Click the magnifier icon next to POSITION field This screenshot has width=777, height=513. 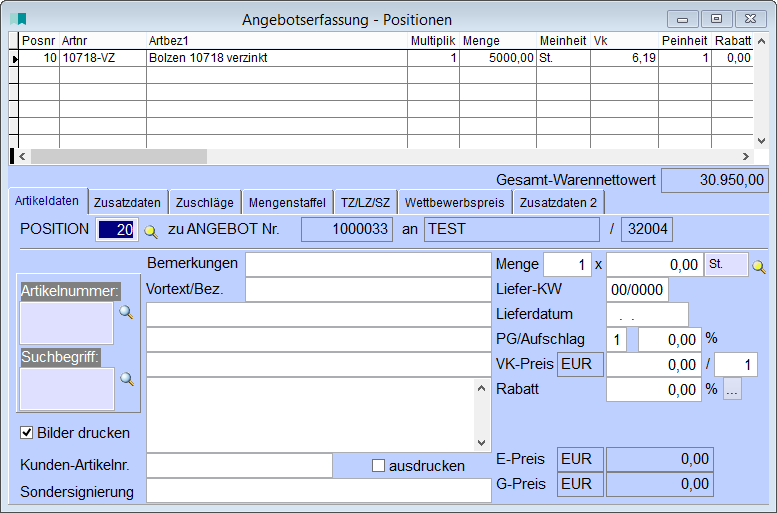pos(151,231)
